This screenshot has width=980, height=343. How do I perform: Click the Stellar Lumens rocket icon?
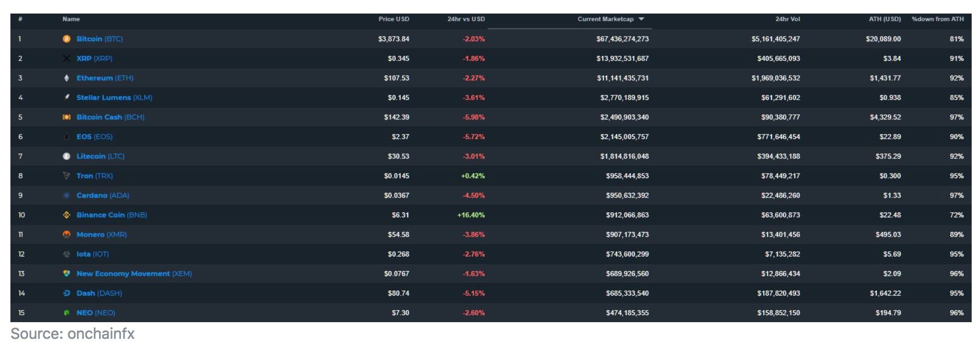67,97
